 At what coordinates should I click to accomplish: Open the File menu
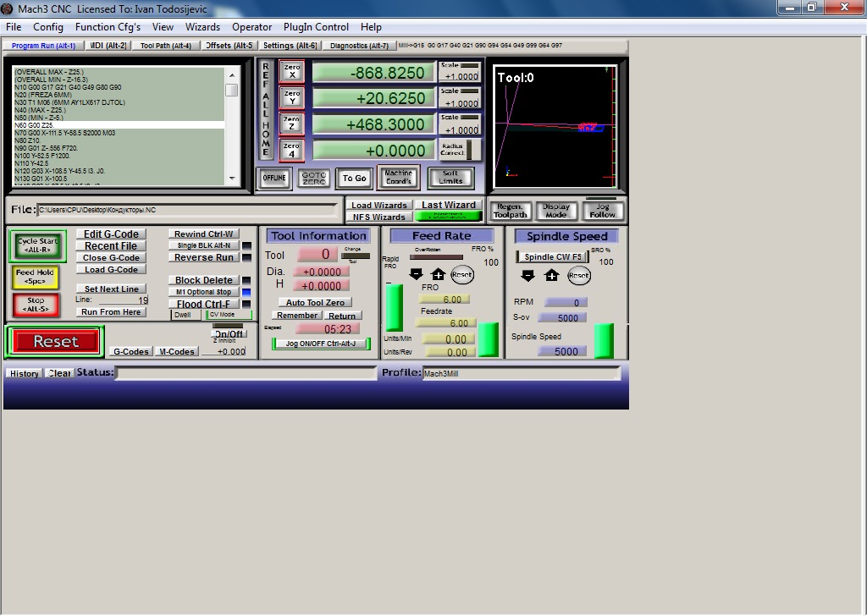[x=14, y=27]
